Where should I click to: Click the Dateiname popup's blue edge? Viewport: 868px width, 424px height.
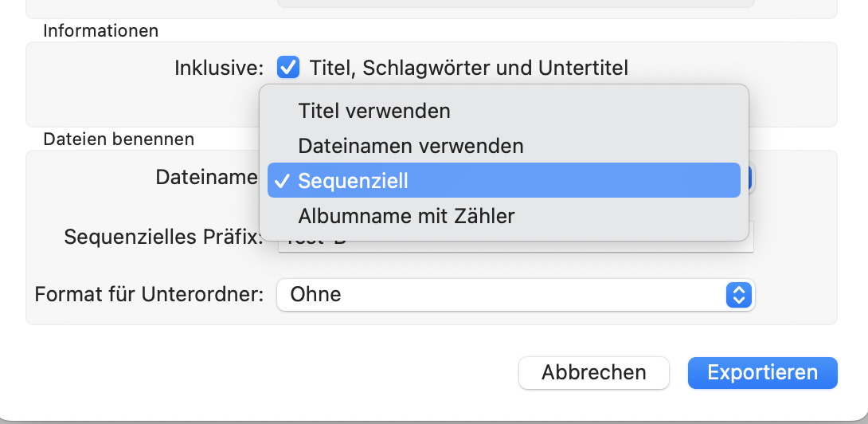pos(749,178)
